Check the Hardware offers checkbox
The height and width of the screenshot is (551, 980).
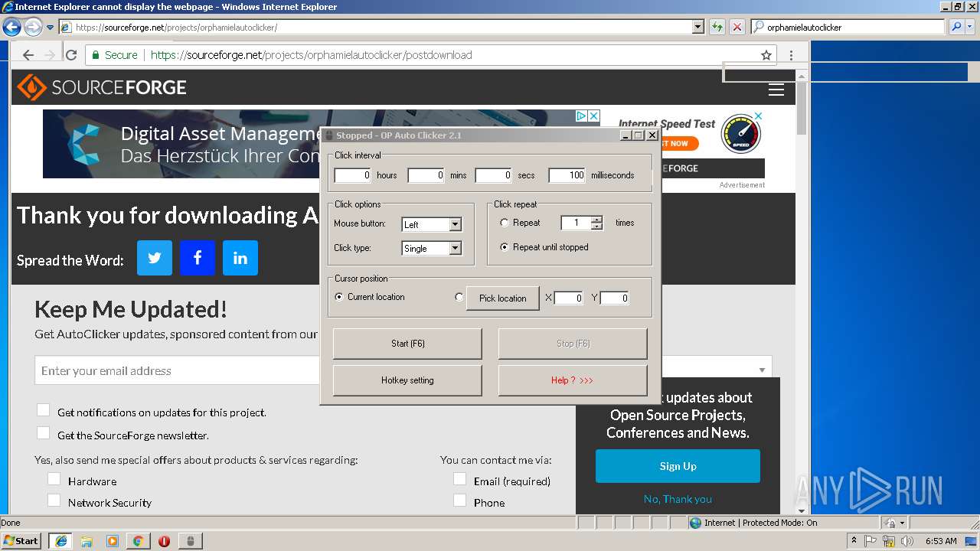click(x=54, y=479)
